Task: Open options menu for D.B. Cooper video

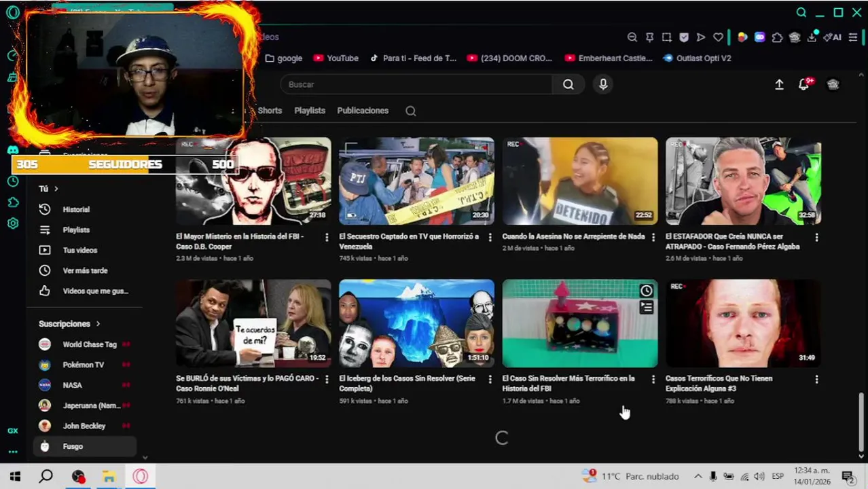Action: tap(327, 237)
